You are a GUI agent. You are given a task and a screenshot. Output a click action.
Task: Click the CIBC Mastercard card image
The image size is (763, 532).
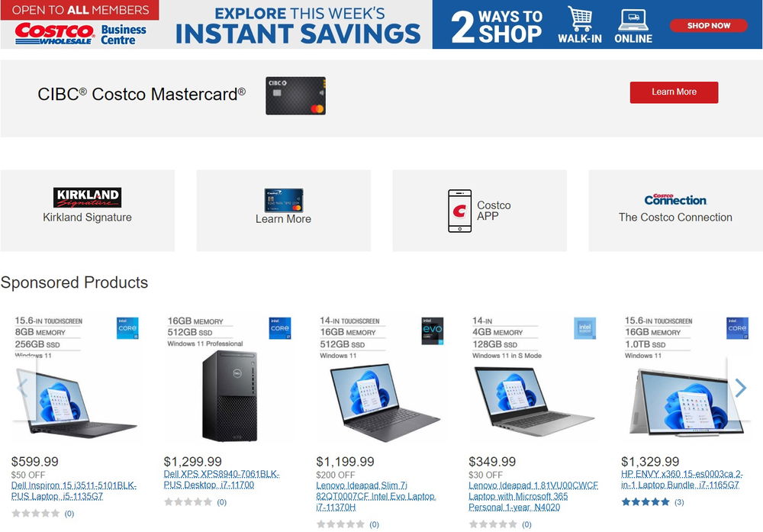(x=295, y=95)
